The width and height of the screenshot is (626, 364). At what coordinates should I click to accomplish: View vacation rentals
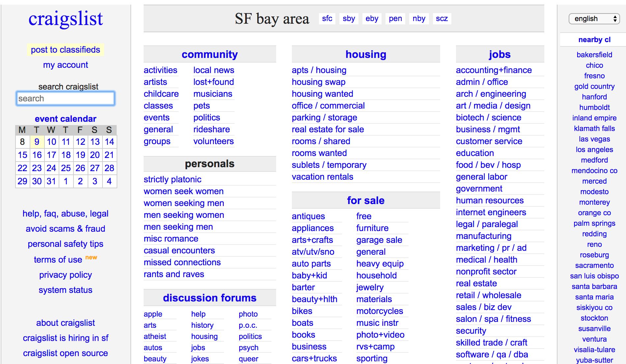(x=323, y=177)
